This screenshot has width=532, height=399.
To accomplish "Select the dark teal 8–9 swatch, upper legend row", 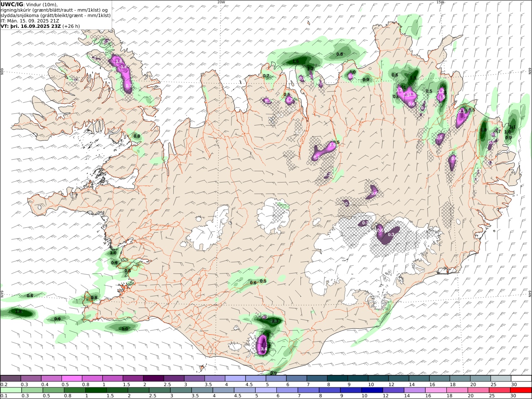I will [x=337, y=379].
